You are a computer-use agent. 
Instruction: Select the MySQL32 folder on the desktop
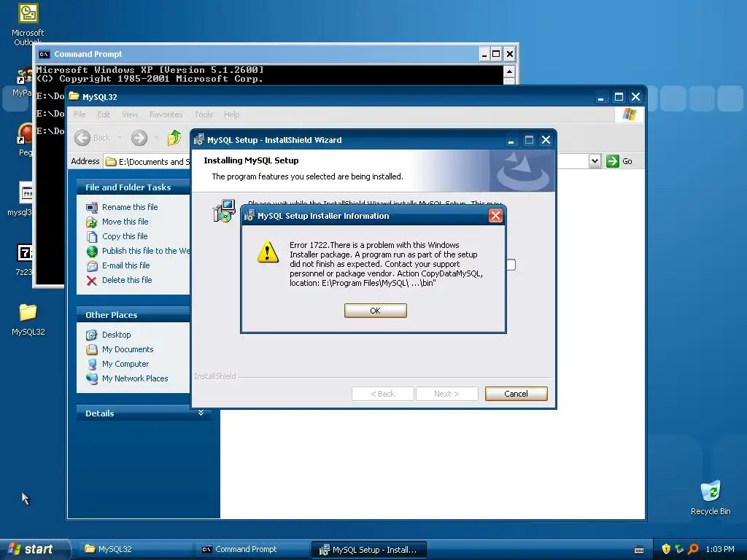[x=28, y=319]
